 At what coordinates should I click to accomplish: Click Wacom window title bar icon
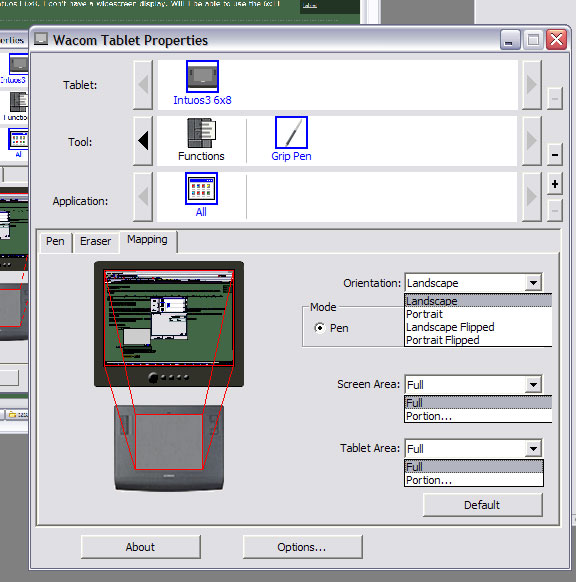coord(41,39)
